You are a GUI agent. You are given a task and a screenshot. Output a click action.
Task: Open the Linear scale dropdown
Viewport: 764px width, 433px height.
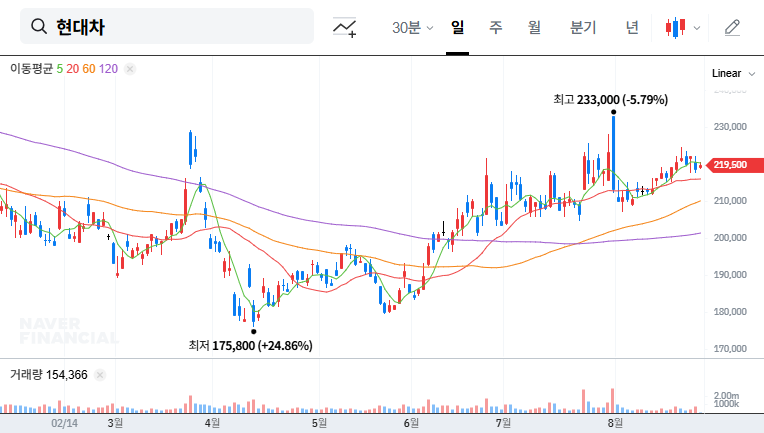tap(733, 74)
